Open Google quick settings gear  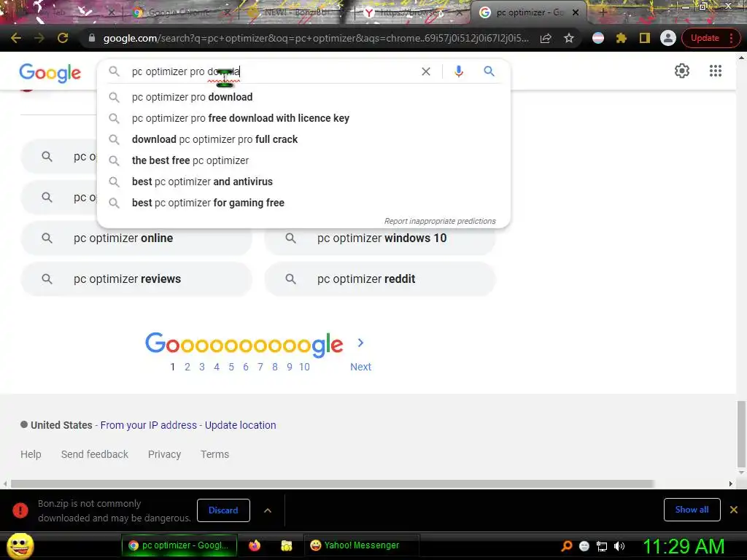tap(682, 71)
